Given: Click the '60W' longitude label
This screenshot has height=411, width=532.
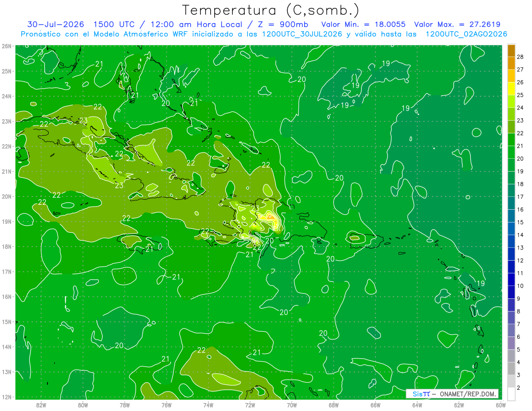Looking at the screenshot, I should (500, 405).
